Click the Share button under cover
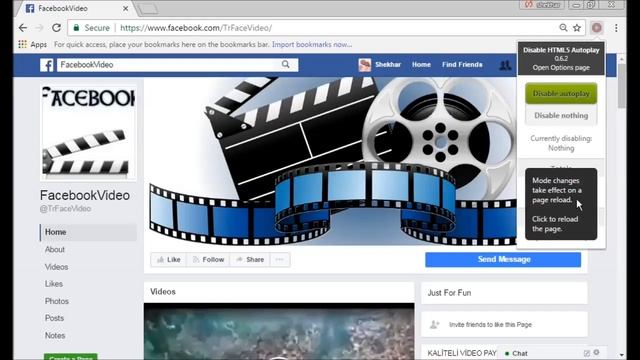The width and height of the screenshot is (640, 360). 250,260
